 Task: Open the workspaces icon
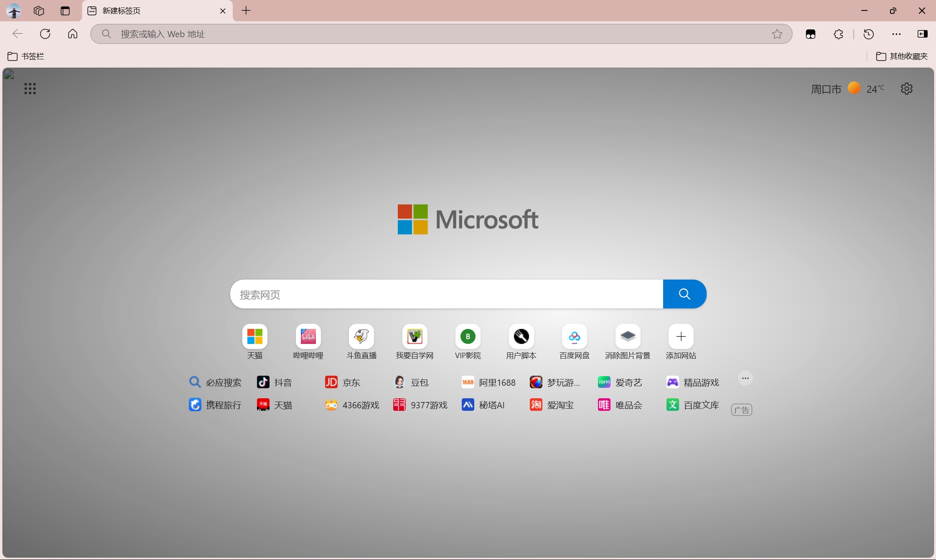[39, 11]
